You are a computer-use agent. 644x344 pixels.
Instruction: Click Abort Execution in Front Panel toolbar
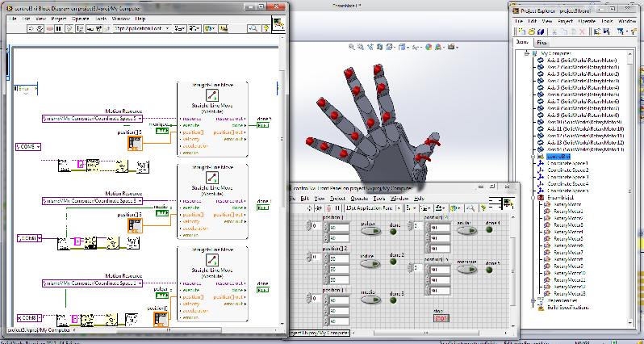[329, 208]
